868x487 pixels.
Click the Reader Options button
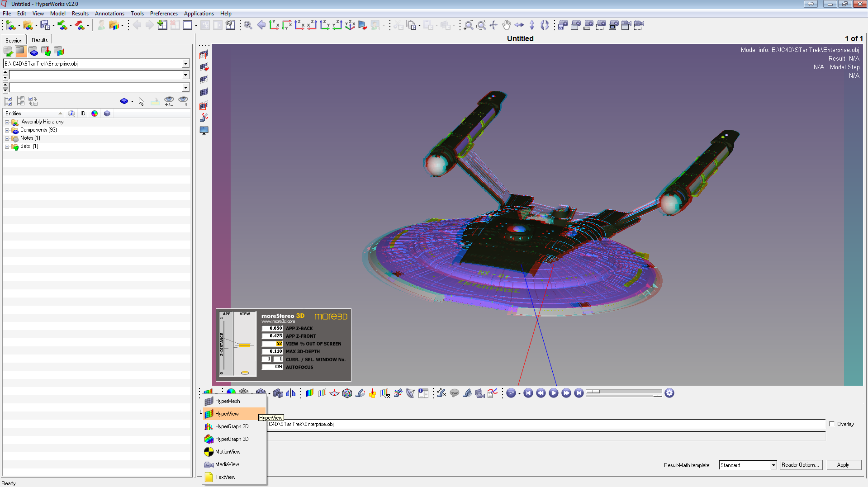point(800,465)
